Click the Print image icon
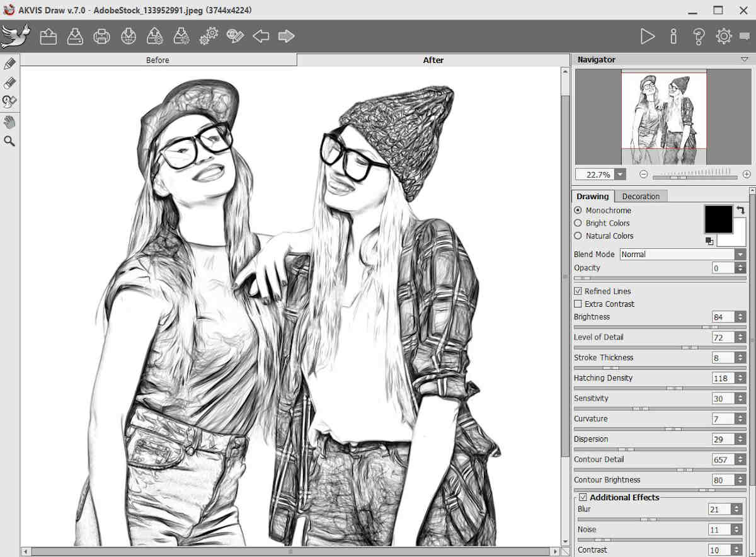 pos(101,37)
